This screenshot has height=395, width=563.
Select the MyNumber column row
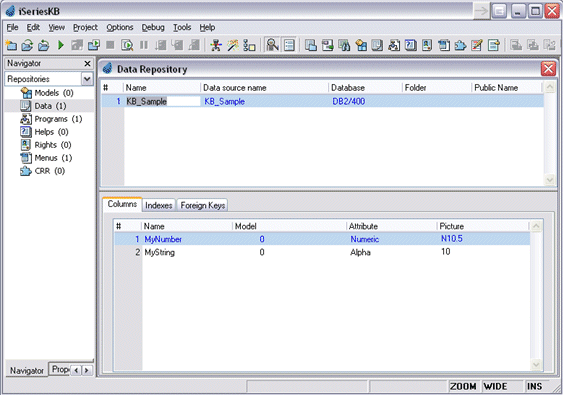point(322,239)
